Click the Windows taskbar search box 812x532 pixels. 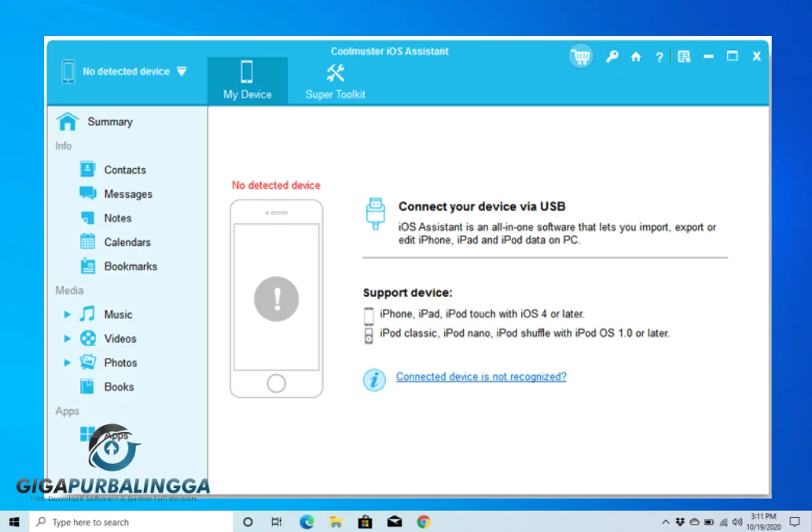click(x=131, y=522)
